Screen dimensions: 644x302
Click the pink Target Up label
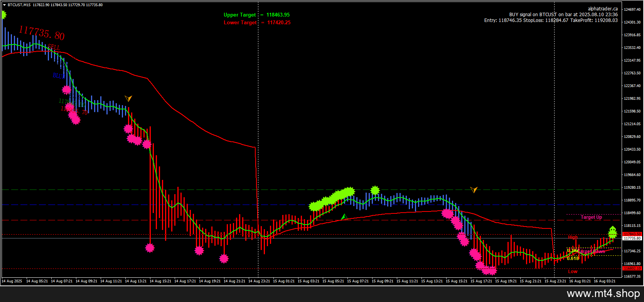(x=591, y=217)
